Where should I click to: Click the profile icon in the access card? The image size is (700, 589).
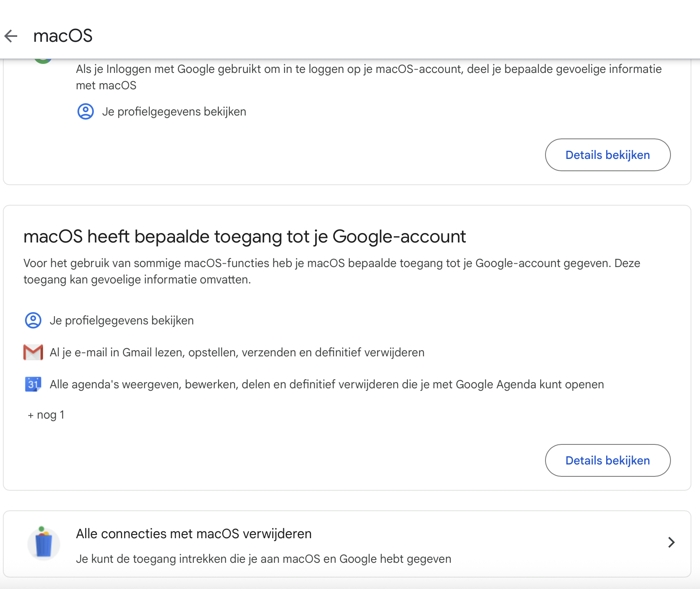pos(33,320)
